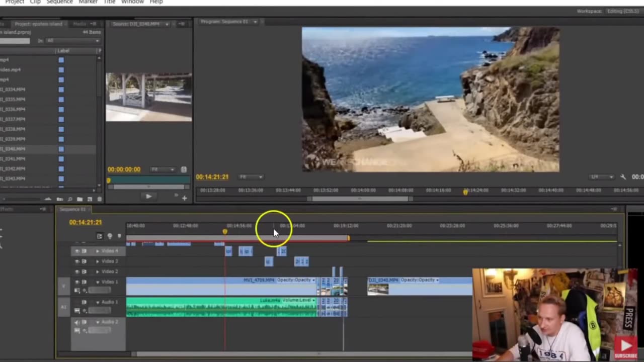Open Opacity:Opacity menu on MVI_4709.MP4 clip

(x=296, y=280)
